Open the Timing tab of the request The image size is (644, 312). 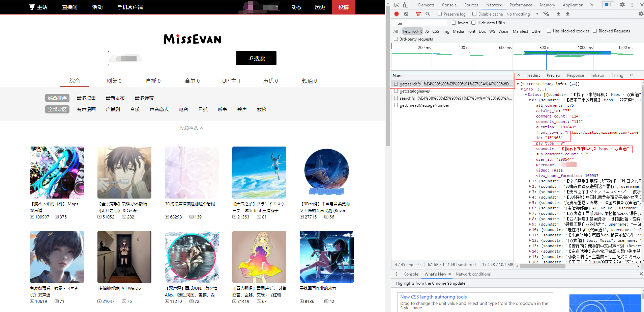(x=617, y=75)
